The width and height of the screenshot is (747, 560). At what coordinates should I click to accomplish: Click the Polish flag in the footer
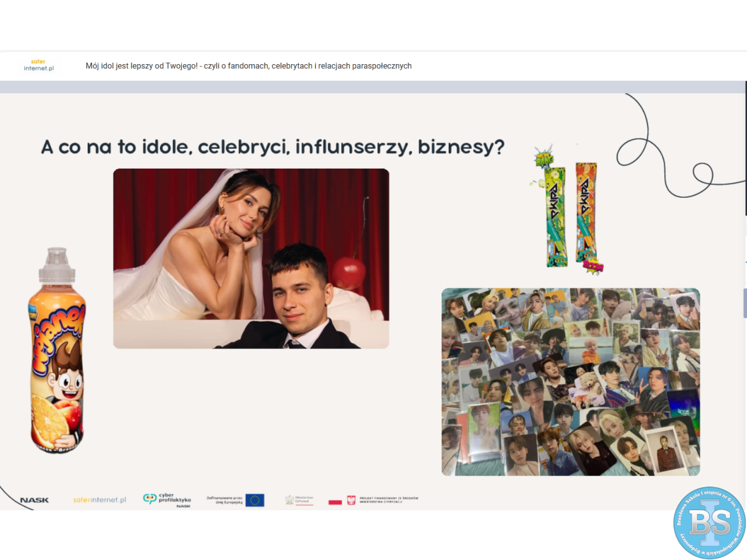pos(336,501)
